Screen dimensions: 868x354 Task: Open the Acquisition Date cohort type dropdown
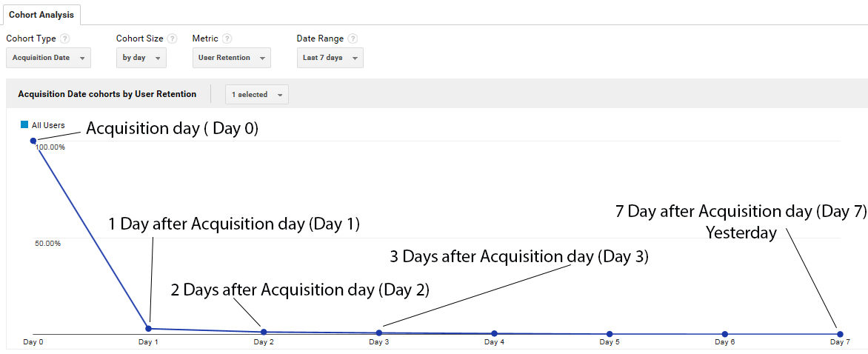point(48,58)
